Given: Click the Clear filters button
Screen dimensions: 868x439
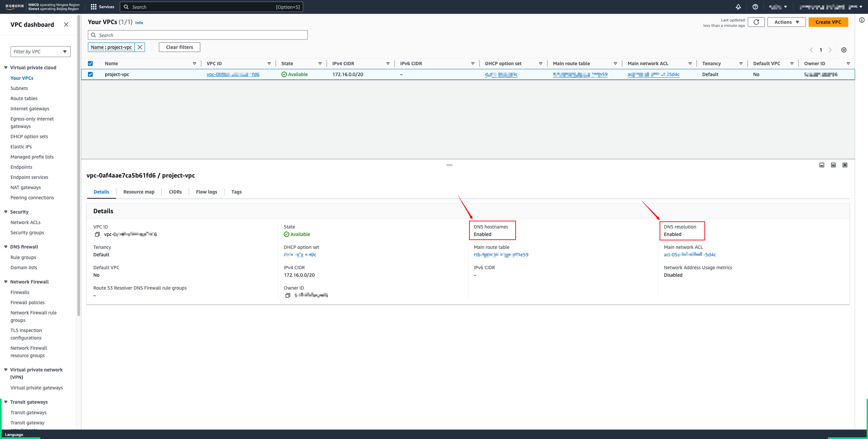Looking at the screenshot, I should 179,47.
